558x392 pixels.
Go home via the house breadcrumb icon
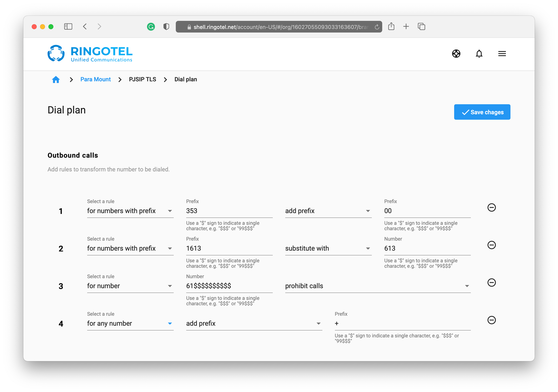tap(56, 79)
